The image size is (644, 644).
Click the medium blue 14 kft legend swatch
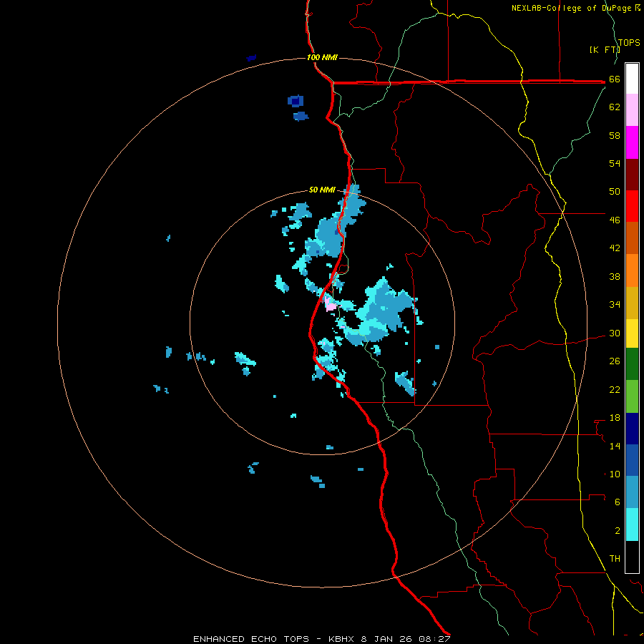coord(632,460)
